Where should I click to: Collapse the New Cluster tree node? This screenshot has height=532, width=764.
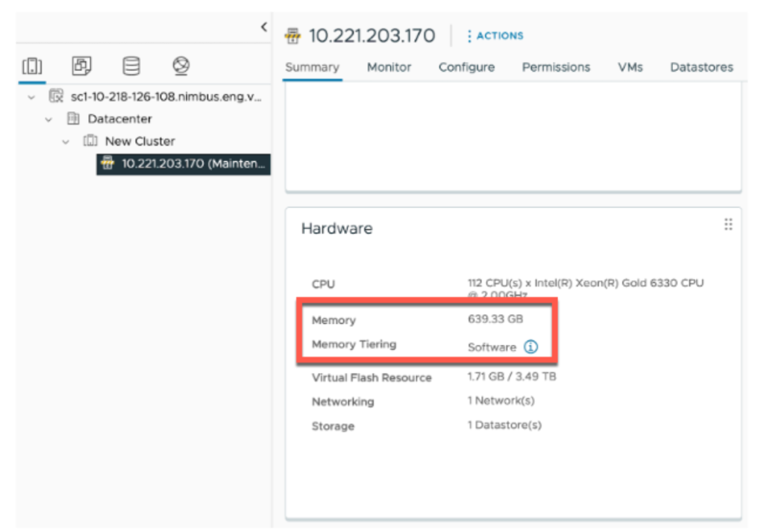pos(66,141)
